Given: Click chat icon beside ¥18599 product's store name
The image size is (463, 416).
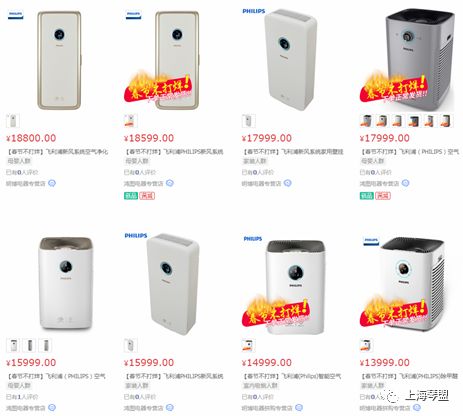Looking at the screenshot, I should click(170, 183).
